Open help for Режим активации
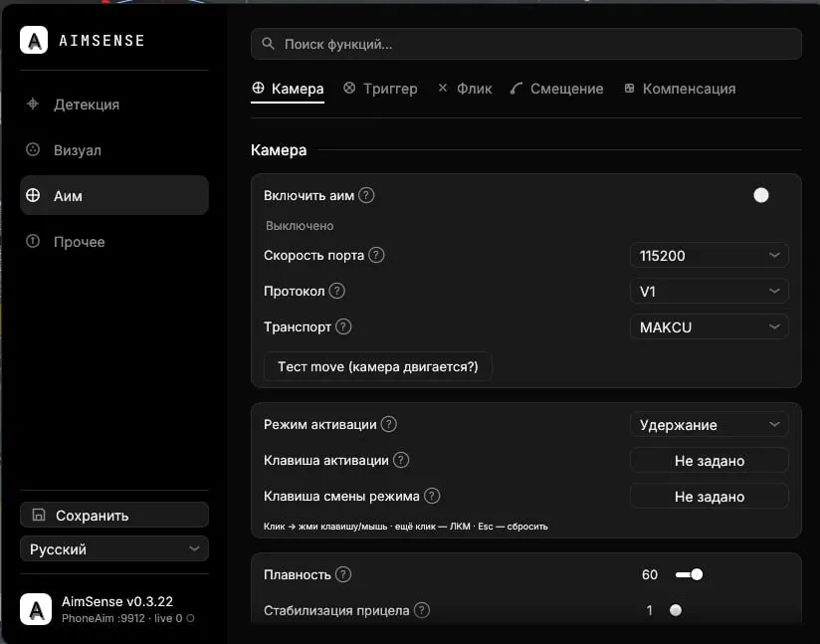The image size is (820, 644). [x=388, y=424]
